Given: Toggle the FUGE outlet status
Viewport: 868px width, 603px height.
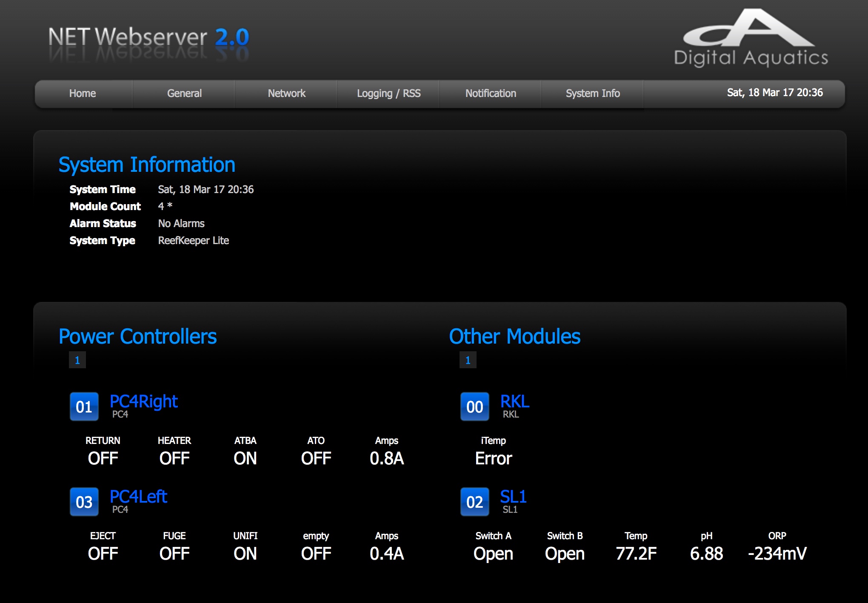Looking at the screenshot, I should [174, 554].
